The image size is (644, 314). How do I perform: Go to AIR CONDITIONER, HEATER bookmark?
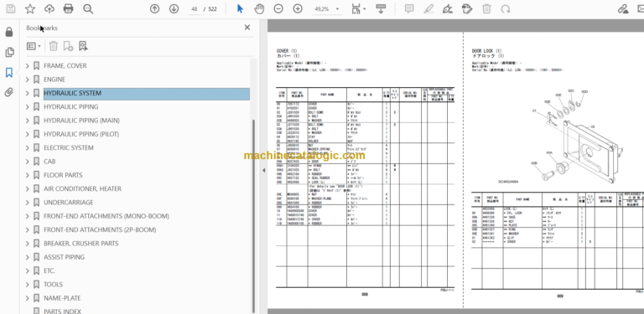pyautogui.click(x=82, y=188)
